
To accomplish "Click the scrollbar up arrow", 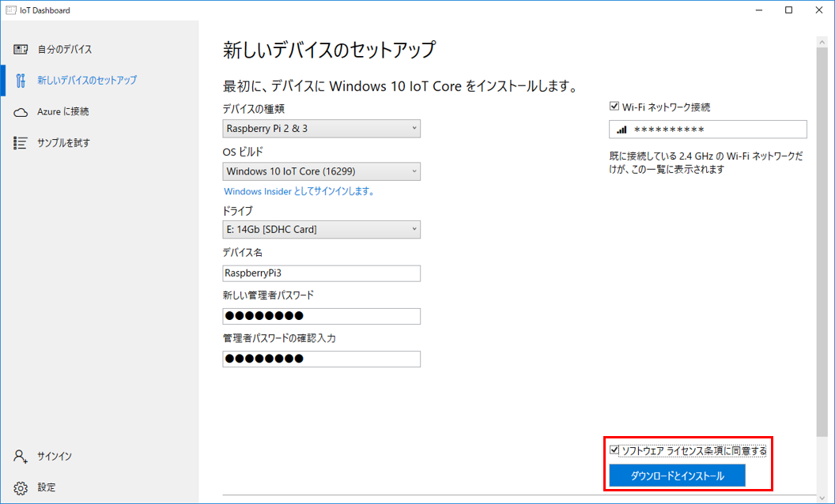I will pyautogui.click(x=822, y=40).
